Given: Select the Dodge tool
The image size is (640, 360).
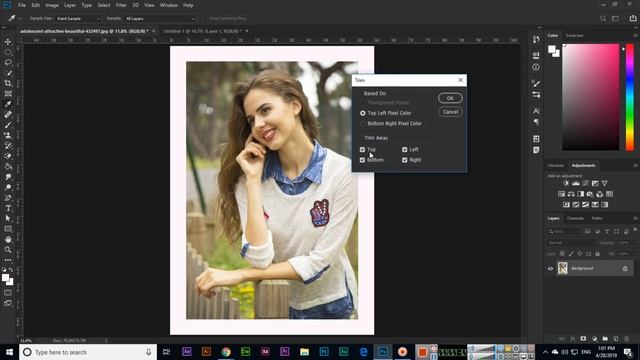Looking at the screenshot, I should [x=8, y=187].
